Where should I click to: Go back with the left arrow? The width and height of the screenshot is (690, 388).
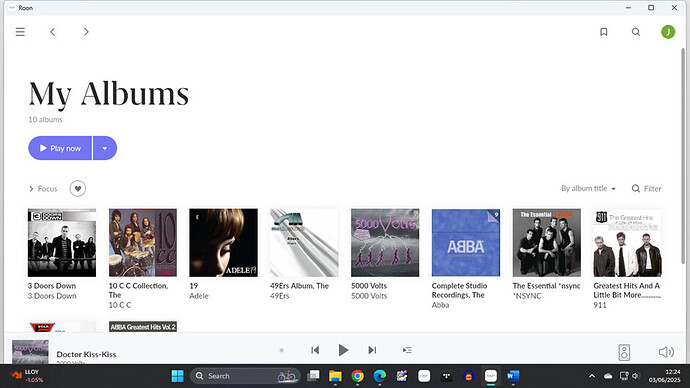click(x=52, y=32)
